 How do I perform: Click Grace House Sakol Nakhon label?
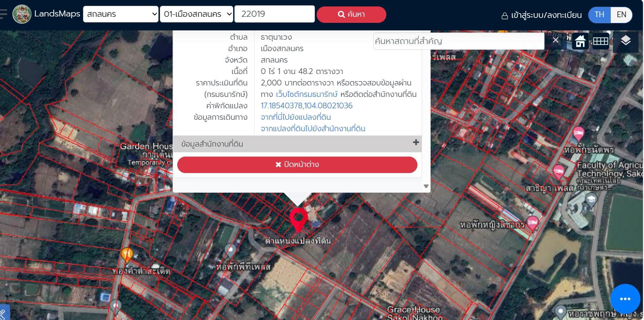coord(414,313)
